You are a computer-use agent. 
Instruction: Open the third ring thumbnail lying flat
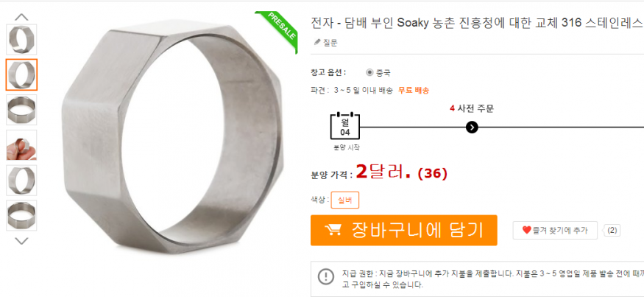coord(21,110)
